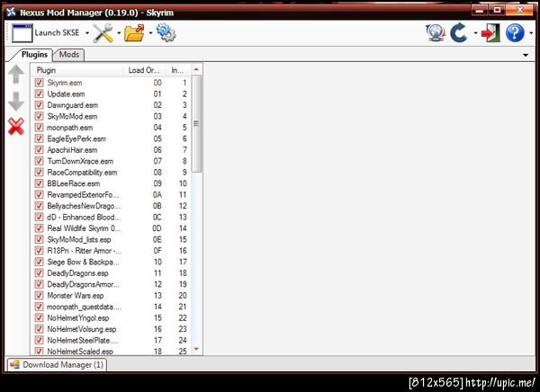Sort by the Plugin column header

point(77,70)
